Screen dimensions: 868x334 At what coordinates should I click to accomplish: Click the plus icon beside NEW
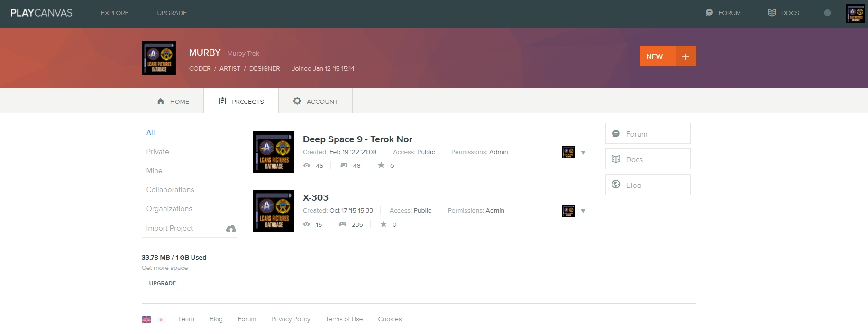point(685,56)
